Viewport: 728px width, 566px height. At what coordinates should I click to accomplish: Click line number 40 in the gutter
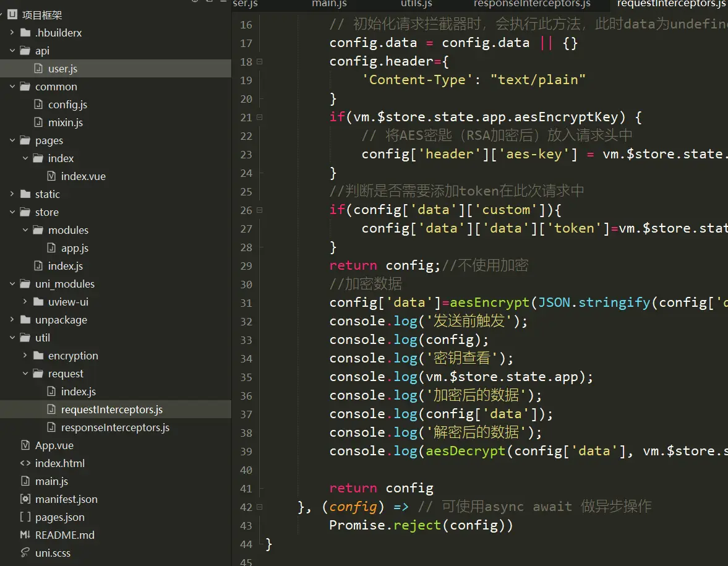pyautogui.click(x=246, y=470)
